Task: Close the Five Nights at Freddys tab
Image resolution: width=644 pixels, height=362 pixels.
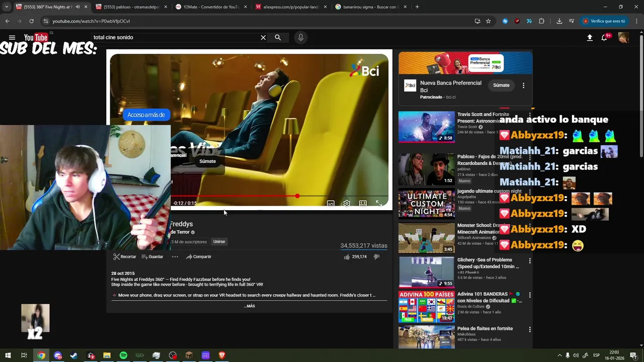Action: (x=86, y=7)
